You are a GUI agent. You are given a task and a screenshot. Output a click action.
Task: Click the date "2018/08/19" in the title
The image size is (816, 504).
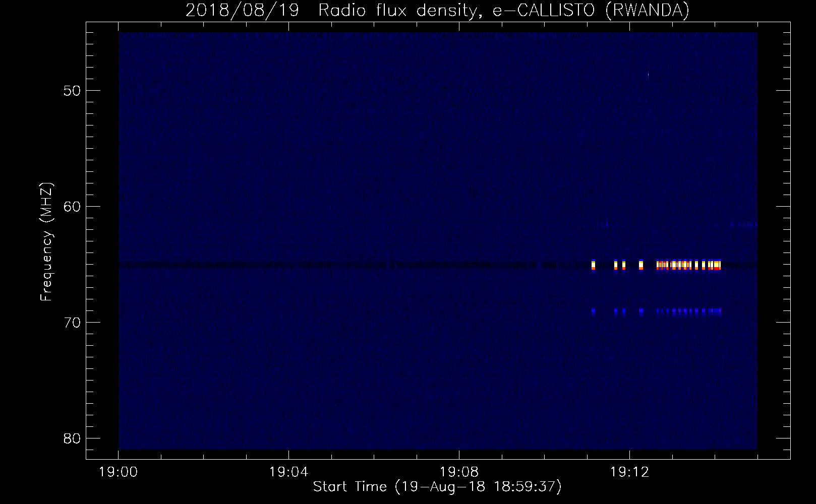coord(242,10)
